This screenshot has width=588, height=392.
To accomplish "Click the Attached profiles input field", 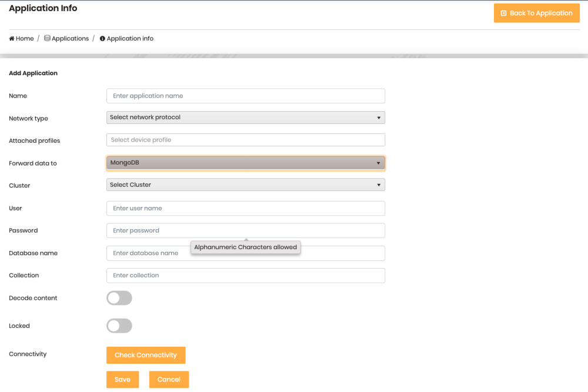I will (x=245, y=140).
